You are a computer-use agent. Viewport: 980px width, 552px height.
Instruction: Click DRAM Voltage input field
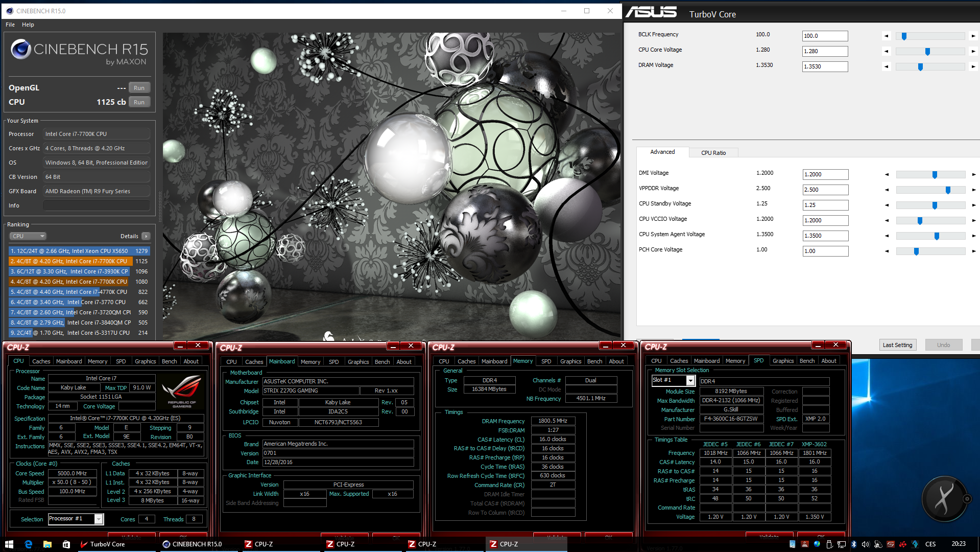[825, 66]
